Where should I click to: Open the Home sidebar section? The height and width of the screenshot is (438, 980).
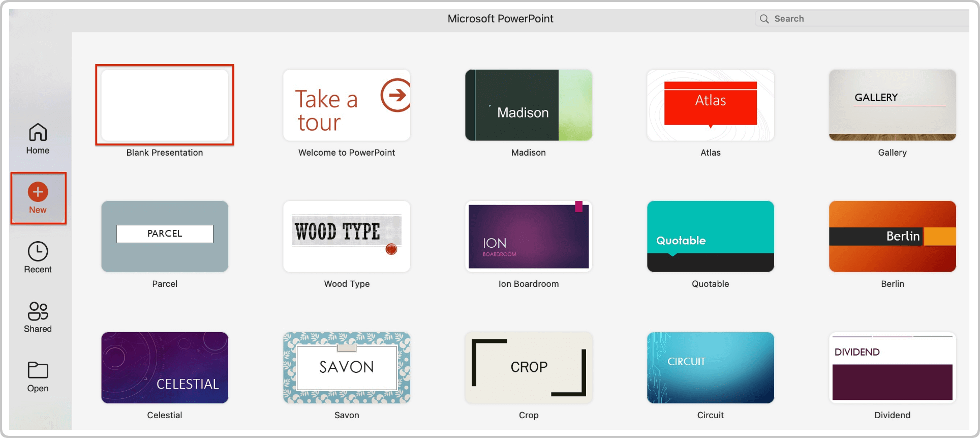coord(38,139)
